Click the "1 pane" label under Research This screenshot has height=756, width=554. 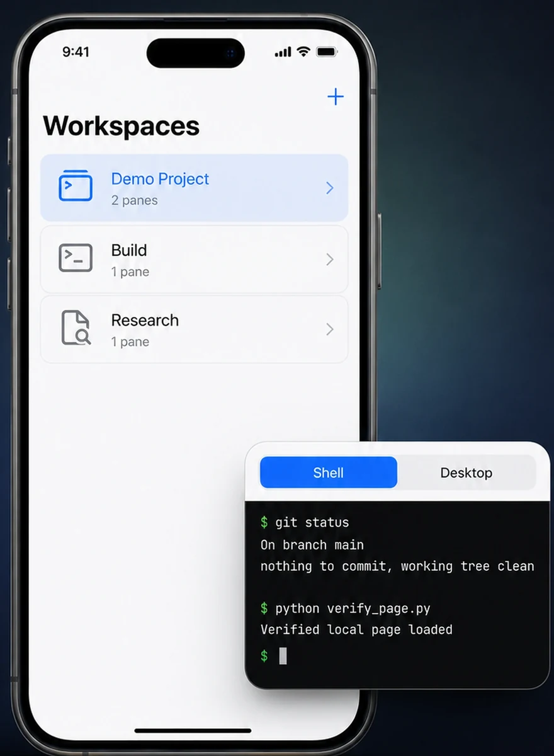130,342
